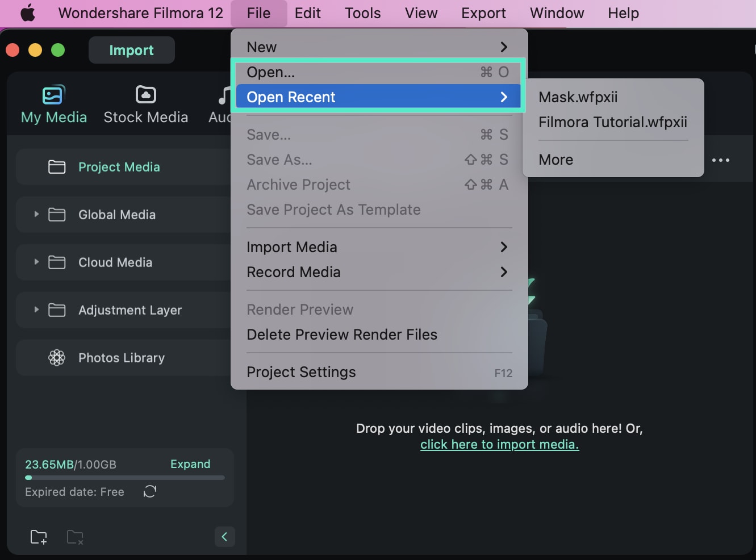Open Mask.wfpxii recent project
This screenshot has height=560, width=756.
(x=578, y=97)
